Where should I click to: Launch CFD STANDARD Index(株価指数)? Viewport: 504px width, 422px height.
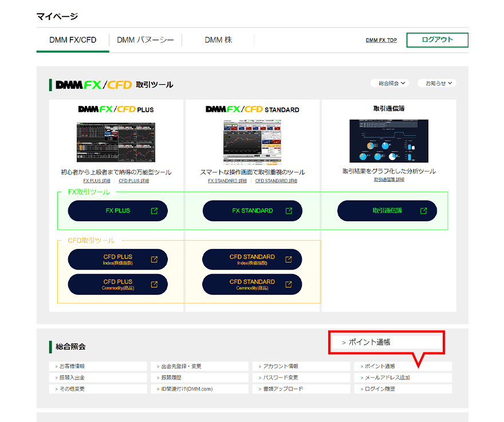[252, 259]
